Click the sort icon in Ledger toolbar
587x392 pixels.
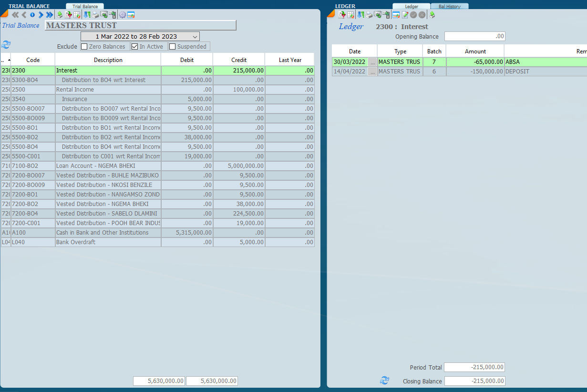pyautogui.click(x=361, y=15)
